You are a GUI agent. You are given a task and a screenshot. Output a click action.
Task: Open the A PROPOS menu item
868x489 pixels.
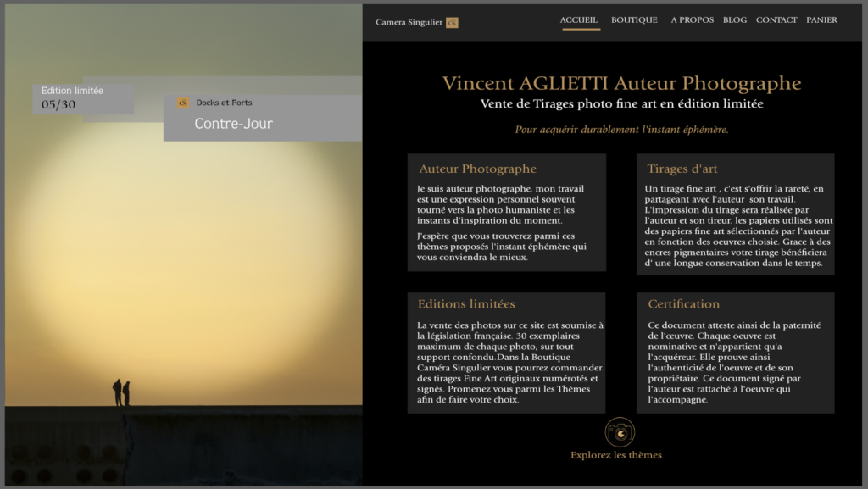[x=692, y=19]
